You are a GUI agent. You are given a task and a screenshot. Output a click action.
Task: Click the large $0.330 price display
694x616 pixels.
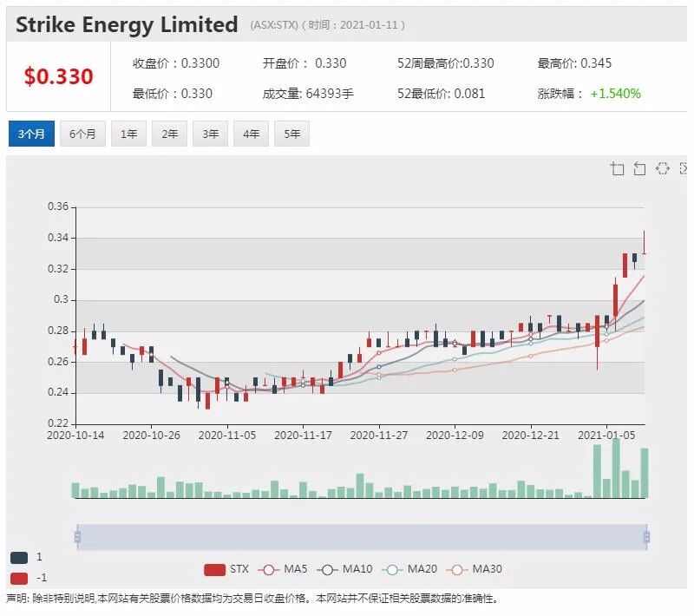pos(58,76)
